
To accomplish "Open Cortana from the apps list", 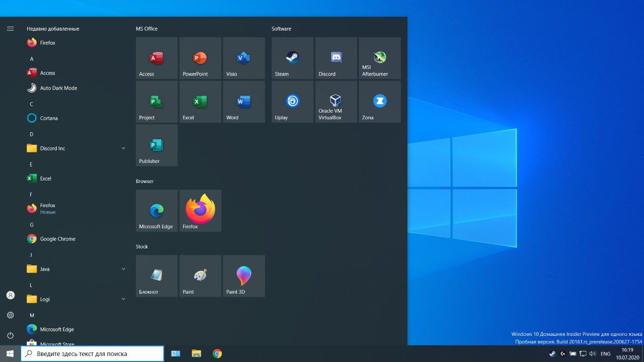I will (75, 118).
